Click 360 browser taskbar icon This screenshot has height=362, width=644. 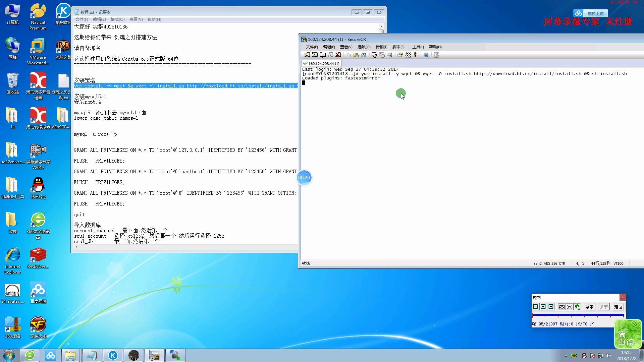(30, 355)
